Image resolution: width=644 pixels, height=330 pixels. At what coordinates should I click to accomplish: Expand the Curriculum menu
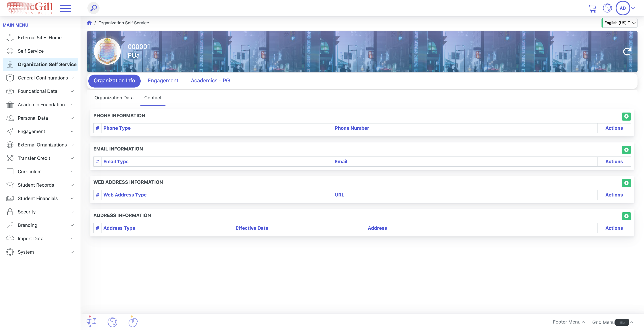(40, 171)
